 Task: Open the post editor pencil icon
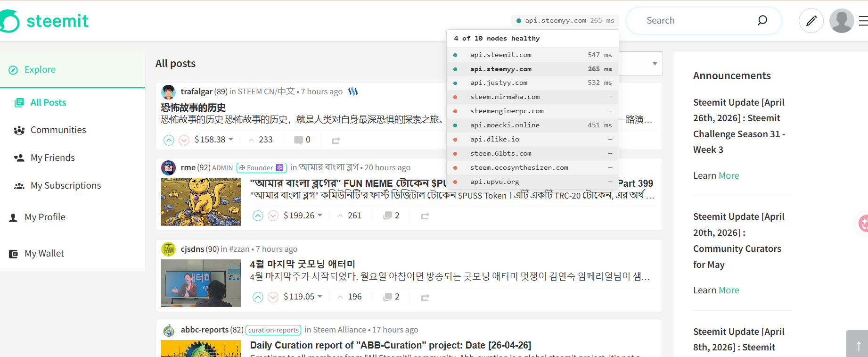click(811, 21)
